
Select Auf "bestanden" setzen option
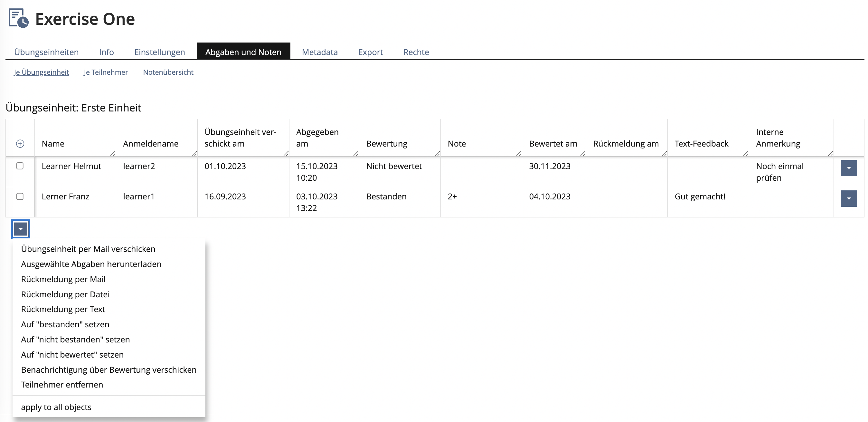(65, 325)
